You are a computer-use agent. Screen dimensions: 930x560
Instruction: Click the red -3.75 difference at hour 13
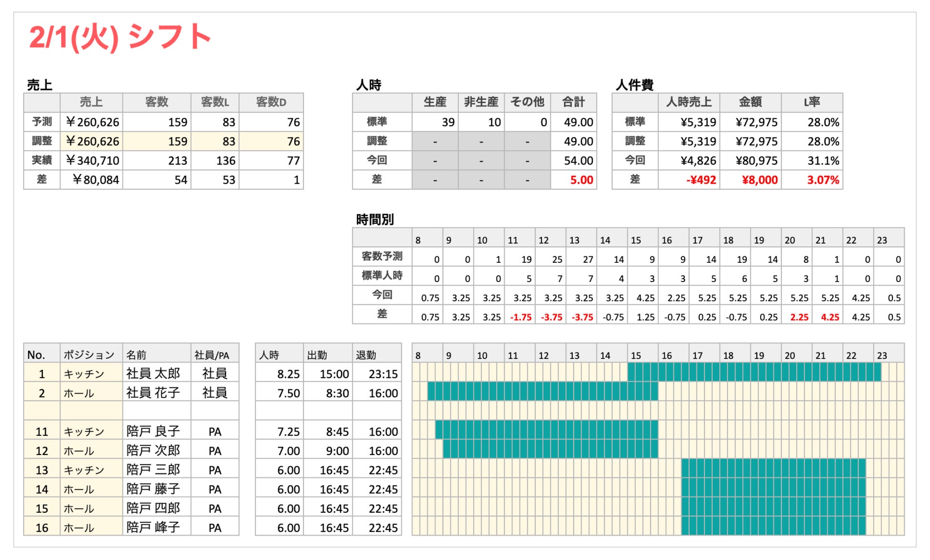pyautogui.click(x=581, y=317)
